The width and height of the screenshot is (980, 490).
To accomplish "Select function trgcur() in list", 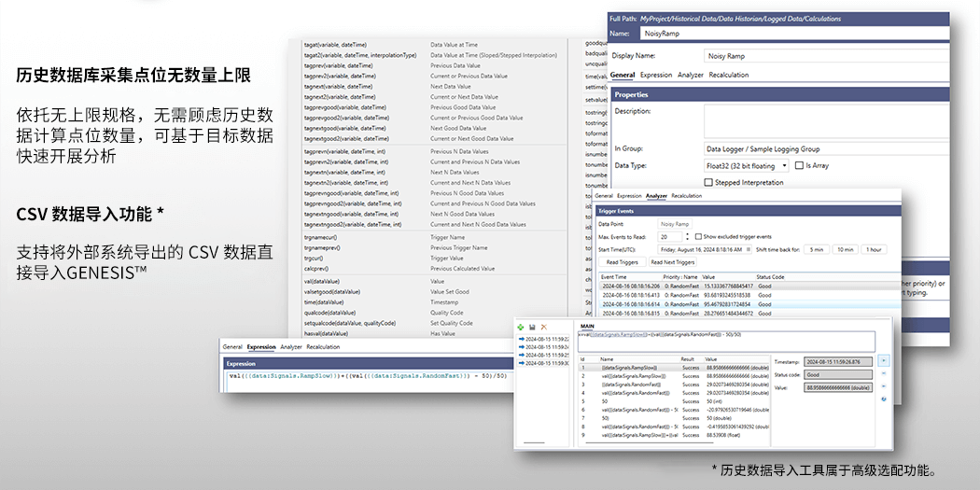I will [314, 259].
